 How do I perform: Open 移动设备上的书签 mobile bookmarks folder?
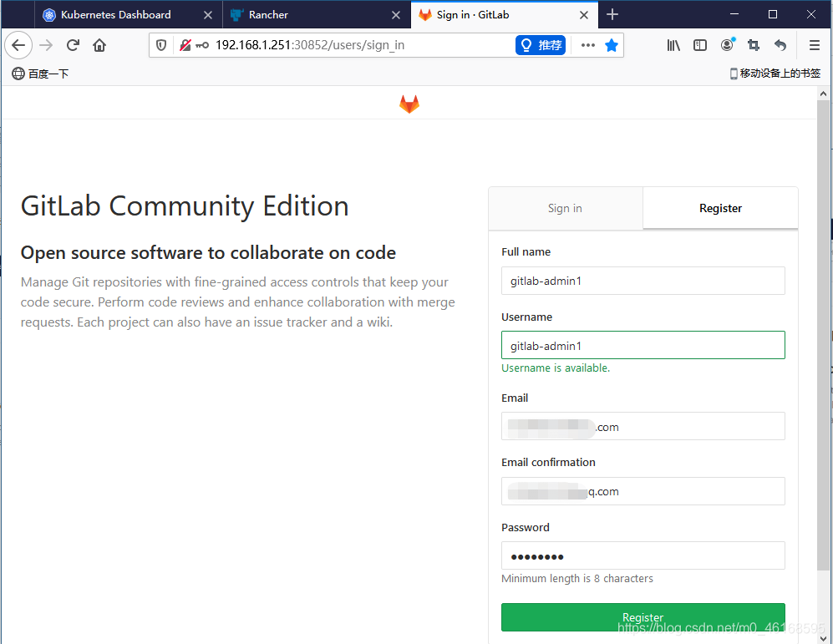775,74
